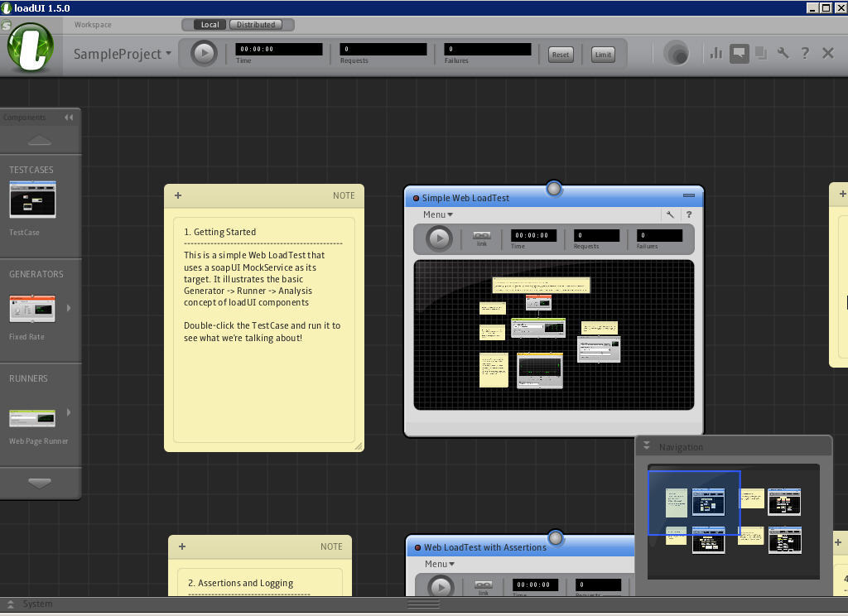Click plus icon on Getting Started note
The image size is (848, 616).
(178, 195)
